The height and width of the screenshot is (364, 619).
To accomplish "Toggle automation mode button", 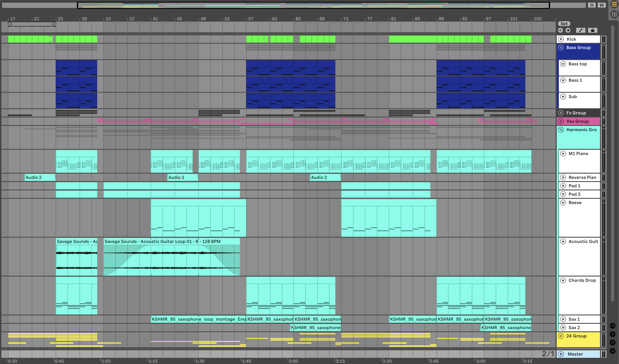I will [581, 30].
